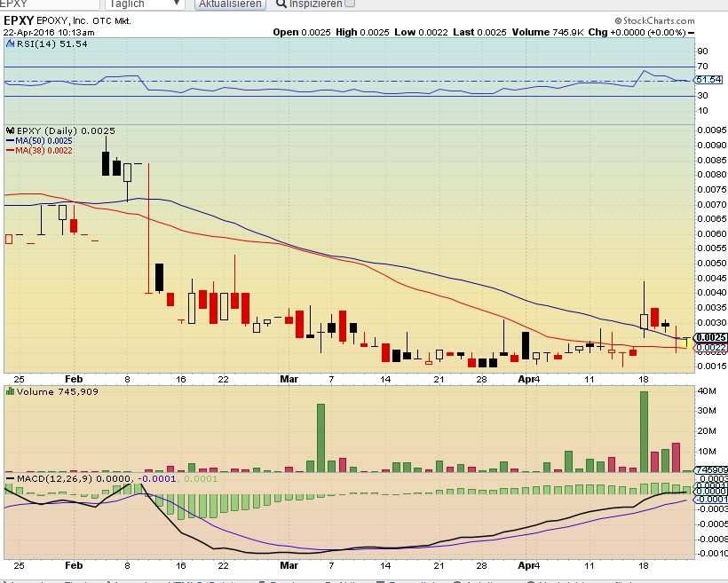Click the magnifier icon beside Inspizieren
Screen dimensions: 728x583
pyautogui.click(x=281, y=4)
